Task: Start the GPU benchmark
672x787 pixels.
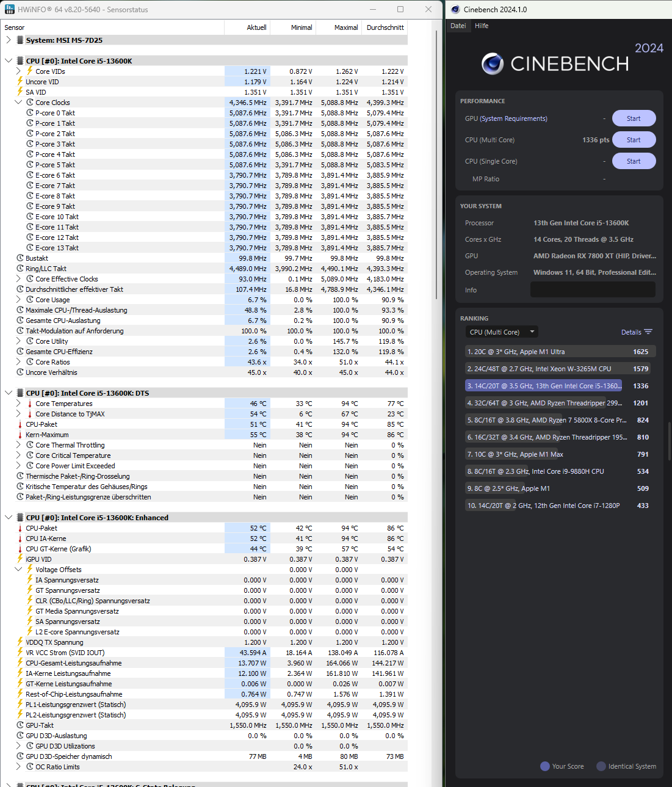Action: pyautogui.click(x=634, y=118)
